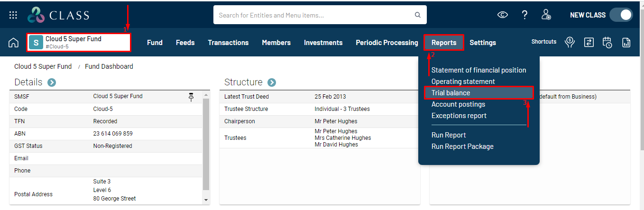Open the calendar clock shortcut icon
This screenshot has height=210, width=644.
(x=607, y=43)
